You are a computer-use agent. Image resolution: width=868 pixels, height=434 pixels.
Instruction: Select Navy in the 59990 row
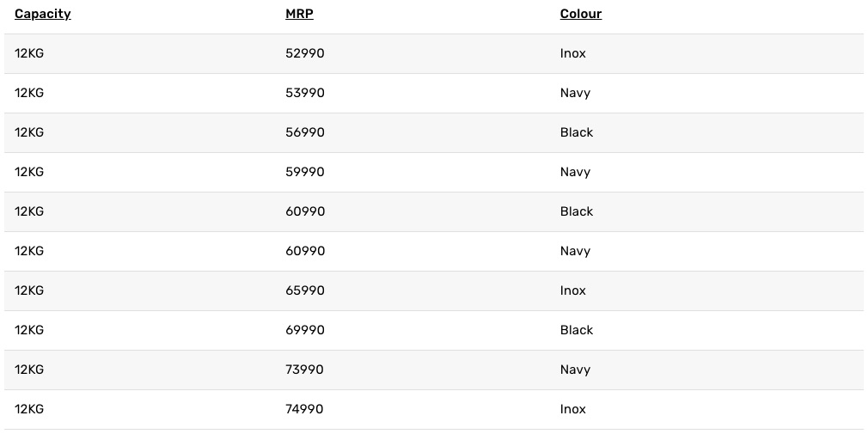click(x=575, y=172)
